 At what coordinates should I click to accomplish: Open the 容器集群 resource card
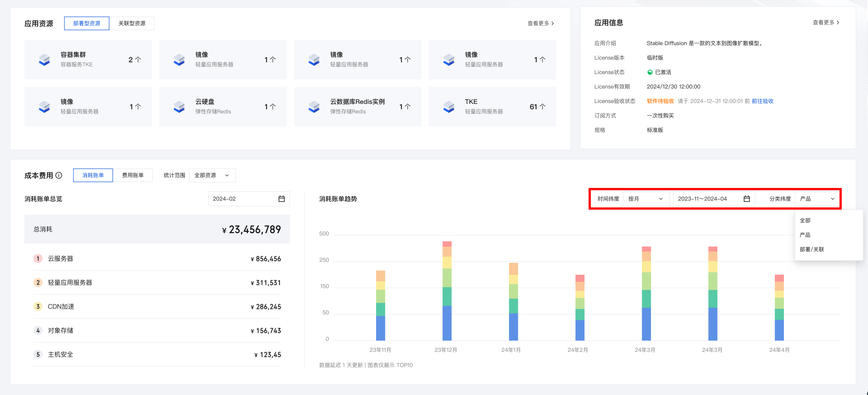click(x=88, y=60)
